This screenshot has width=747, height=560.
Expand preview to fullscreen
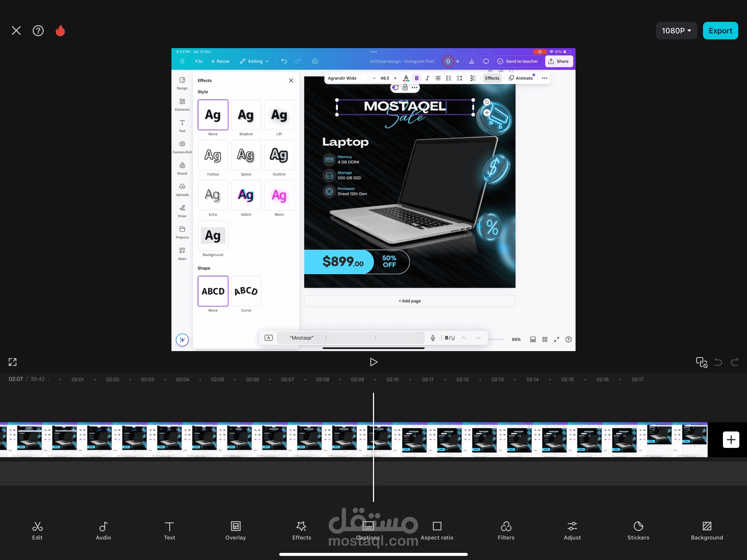[13, 362]
